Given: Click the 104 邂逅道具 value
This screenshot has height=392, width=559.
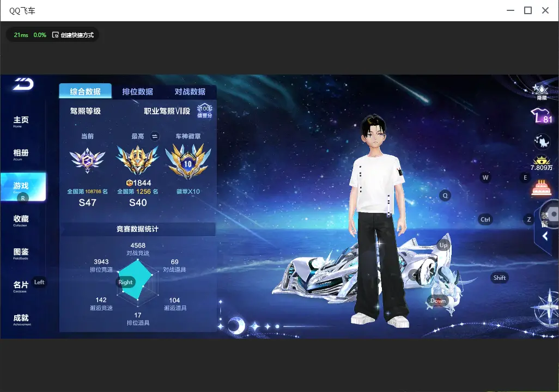Looking at the screenshot, I should [x=175, y=304].
